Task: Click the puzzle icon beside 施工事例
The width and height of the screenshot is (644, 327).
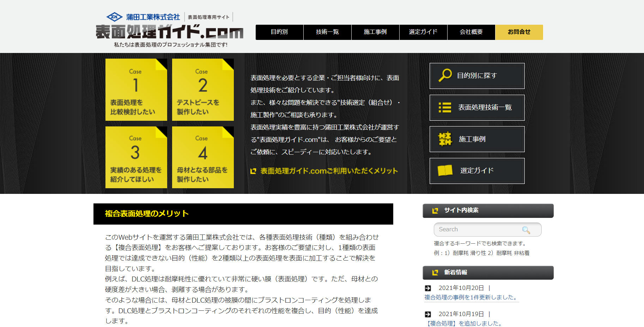Action: click(x=445, y=139)
